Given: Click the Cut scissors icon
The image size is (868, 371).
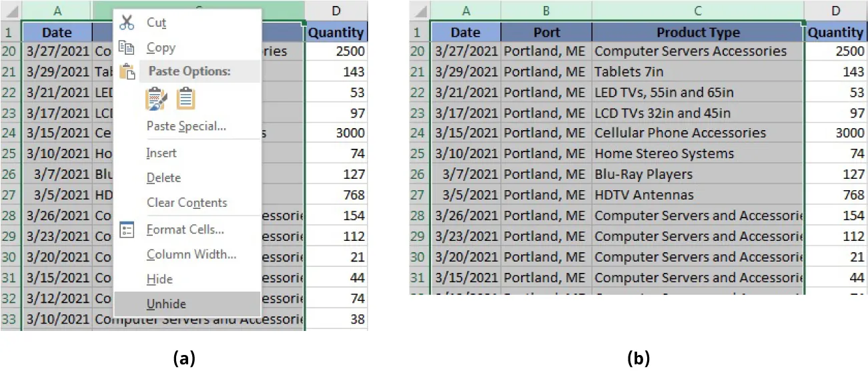Looking at the screenshot, I should click(127, 22).
